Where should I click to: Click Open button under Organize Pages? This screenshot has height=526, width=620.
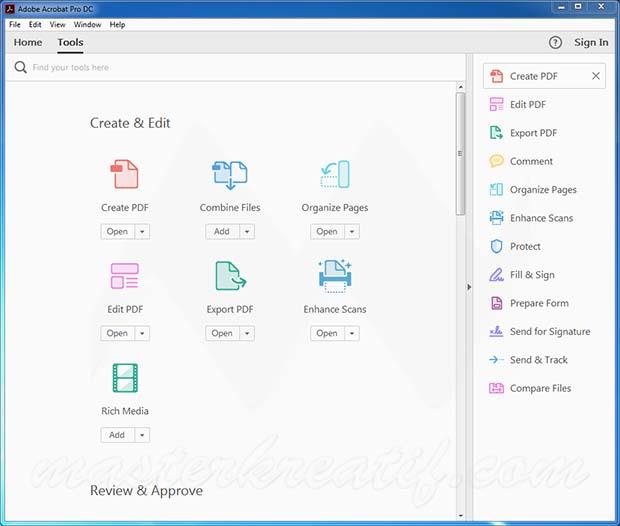point(327,231)
